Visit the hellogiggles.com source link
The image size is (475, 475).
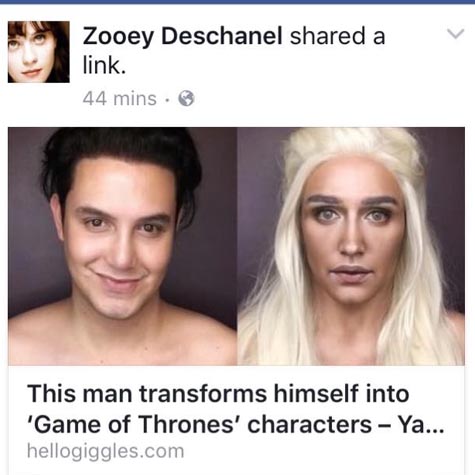[105, 451]
